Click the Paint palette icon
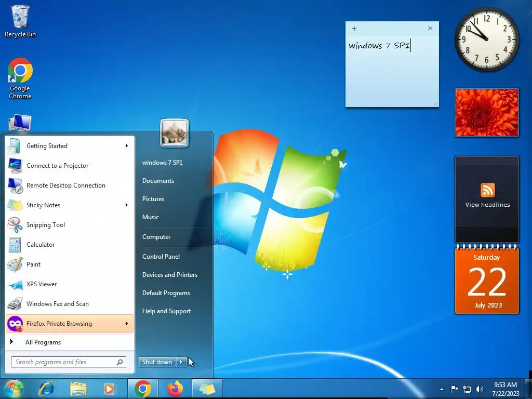Screen dimensions: 532x399 tap(15, 264)
